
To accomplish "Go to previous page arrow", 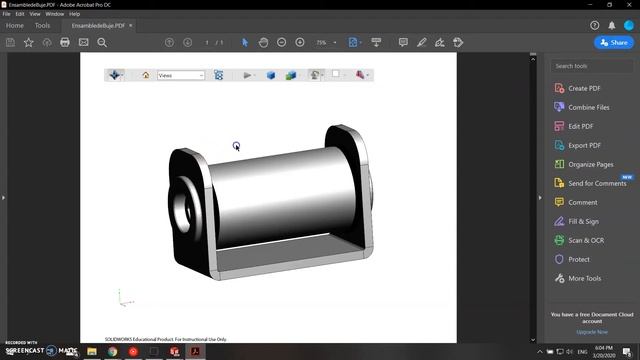I will tap(169, 42).
